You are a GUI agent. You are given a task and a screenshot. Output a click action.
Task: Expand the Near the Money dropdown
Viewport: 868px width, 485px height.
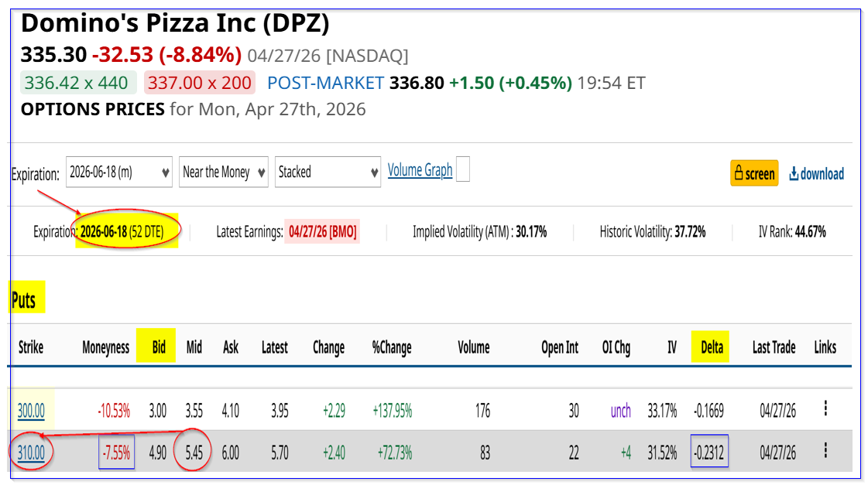(223, 172)
